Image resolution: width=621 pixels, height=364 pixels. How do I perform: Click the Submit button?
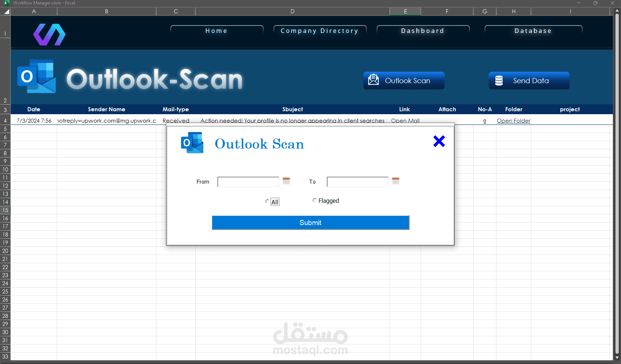[310, 222]
